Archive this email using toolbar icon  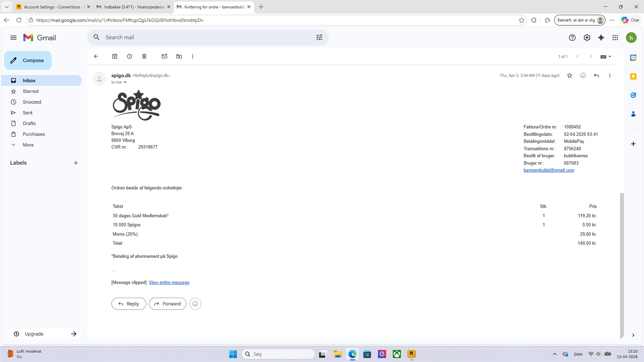pos(115,56)
